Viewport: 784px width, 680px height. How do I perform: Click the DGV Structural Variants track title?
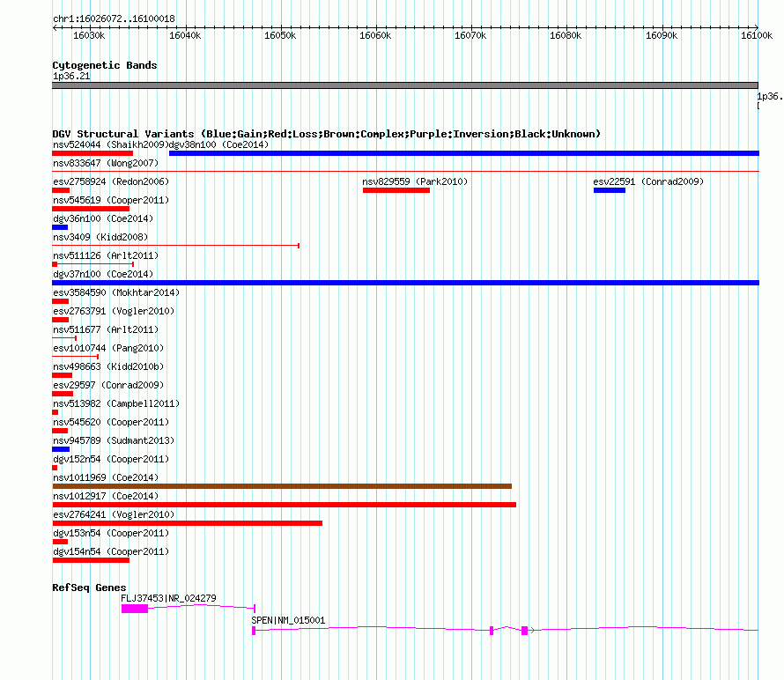click(326, 134)
